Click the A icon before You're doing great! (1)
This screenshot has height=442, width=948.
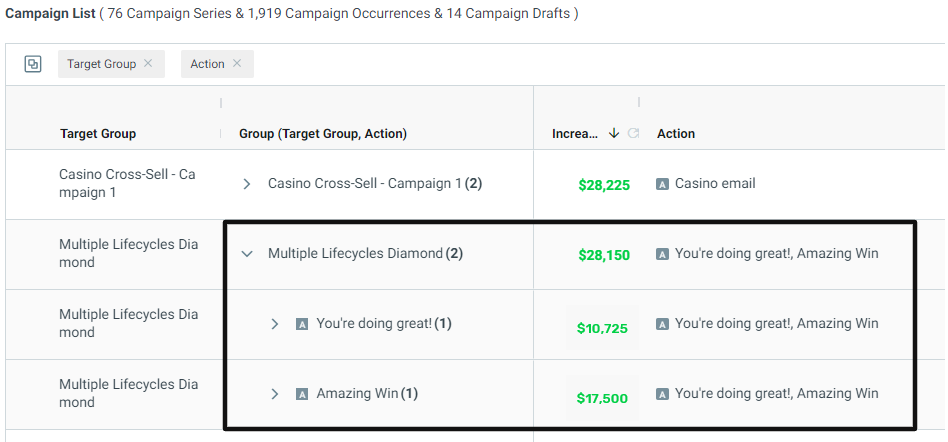pyautogui.click(x=302, y=324)
